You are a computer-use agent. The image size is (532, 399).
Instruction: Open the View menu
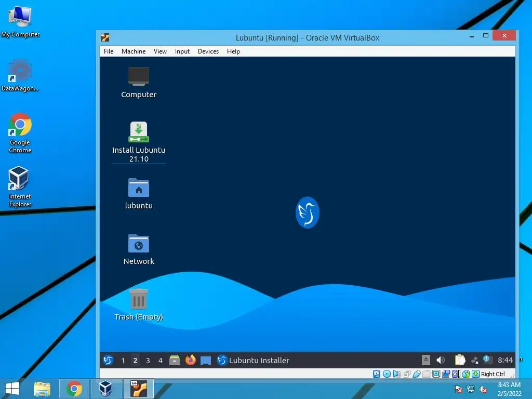(x=160, y=51)
